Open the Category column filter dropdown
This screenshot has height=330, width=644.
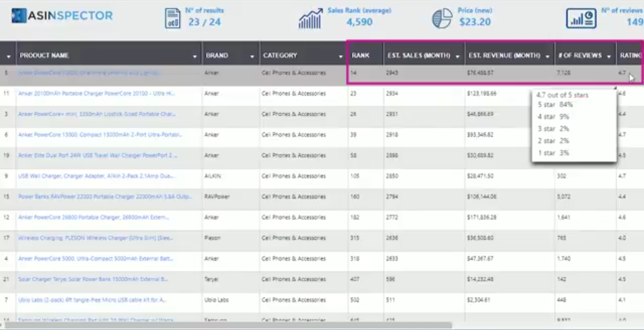(x=341, y=57)
